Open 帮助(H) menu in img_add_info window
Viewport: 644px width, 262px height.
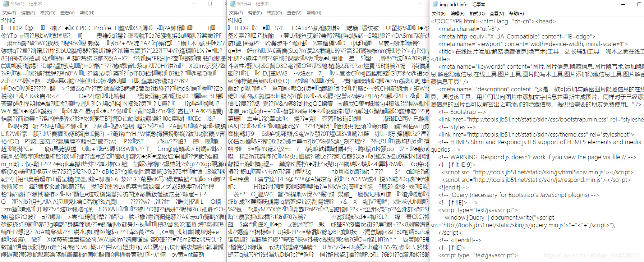click(x=516, y=14)
